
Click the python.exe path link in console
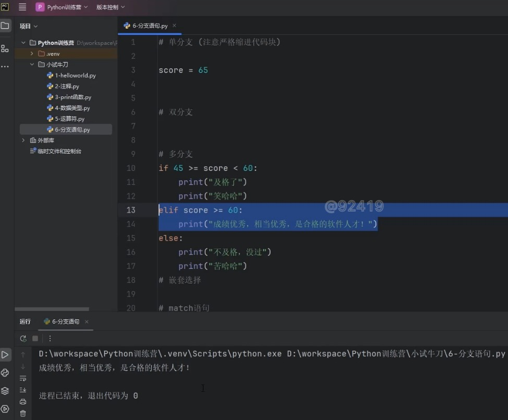pos(160,354)
